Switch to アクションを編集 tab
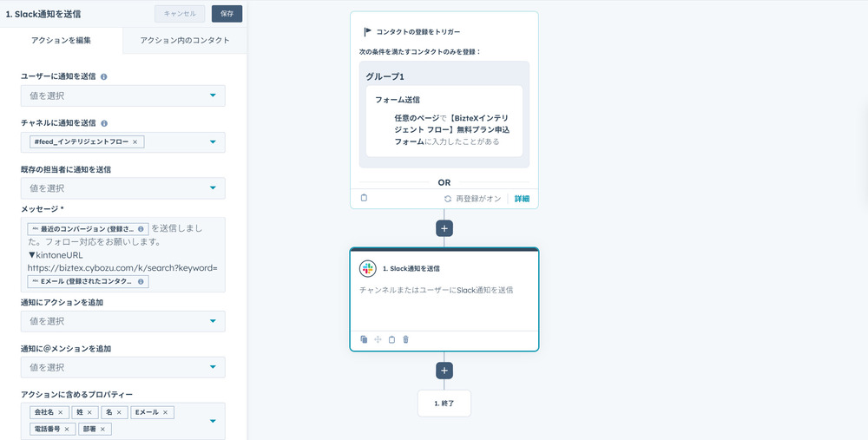Image resolution: width=868 pixels, height=440 pixels. [61, 41]
